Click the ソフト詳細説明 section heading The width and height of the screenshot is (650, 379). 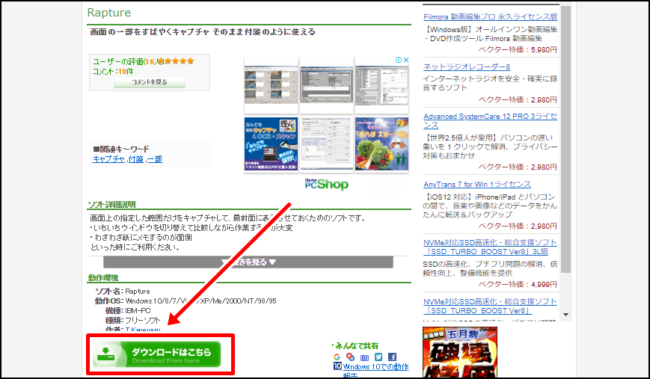click(x=112, y=205)
